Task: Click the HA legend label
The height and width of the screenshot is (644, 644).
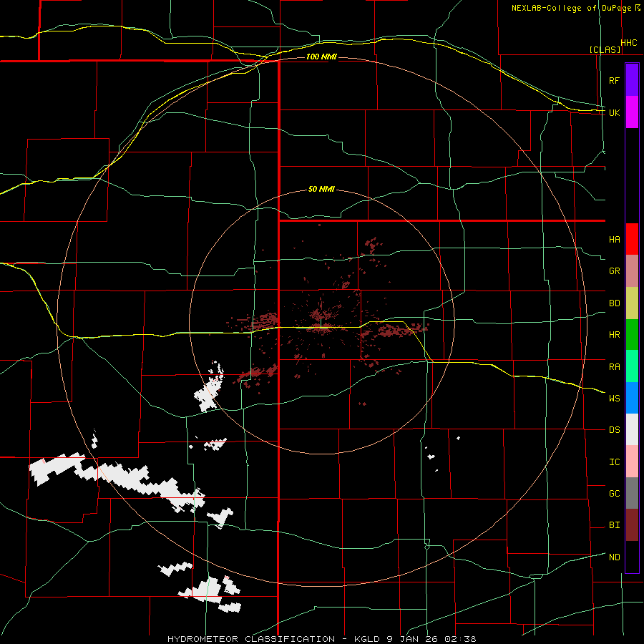Action: click(x=614, y=239)
